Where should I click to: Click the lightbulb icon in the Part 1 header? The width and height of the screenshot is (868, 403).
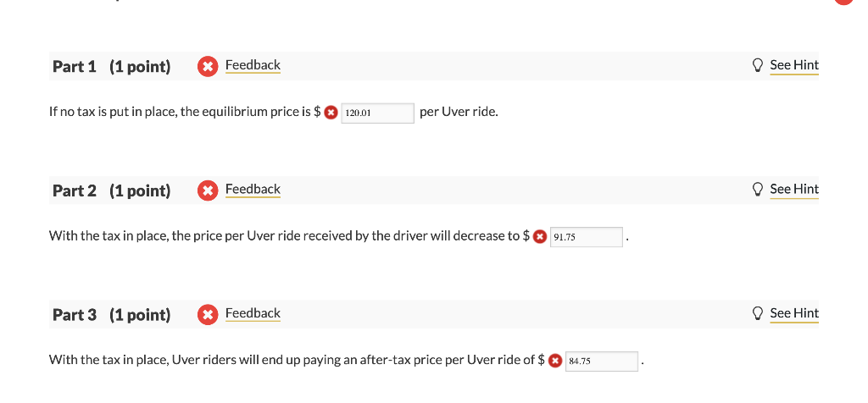(x=757, y=65)
